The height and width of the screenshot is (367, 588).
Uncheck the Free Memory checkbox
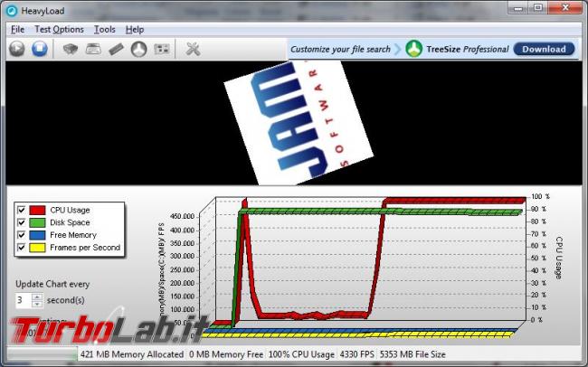coord(22,235)
